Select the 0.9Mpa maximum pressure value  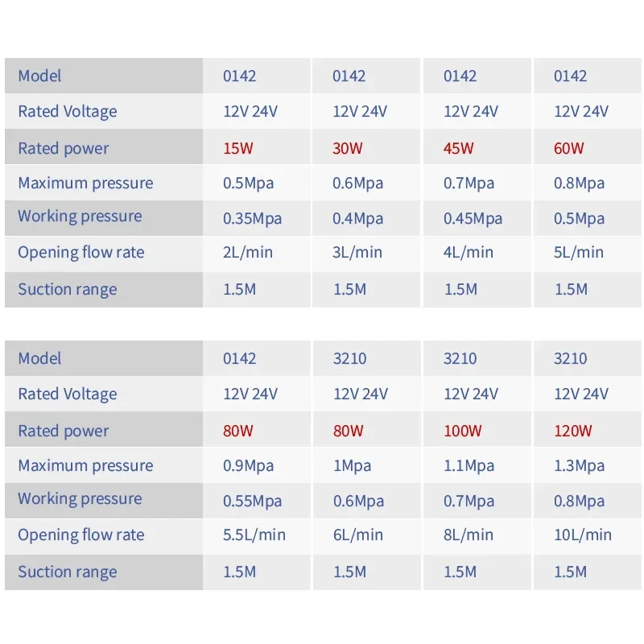pyautogui.click(x=248, y=466)
